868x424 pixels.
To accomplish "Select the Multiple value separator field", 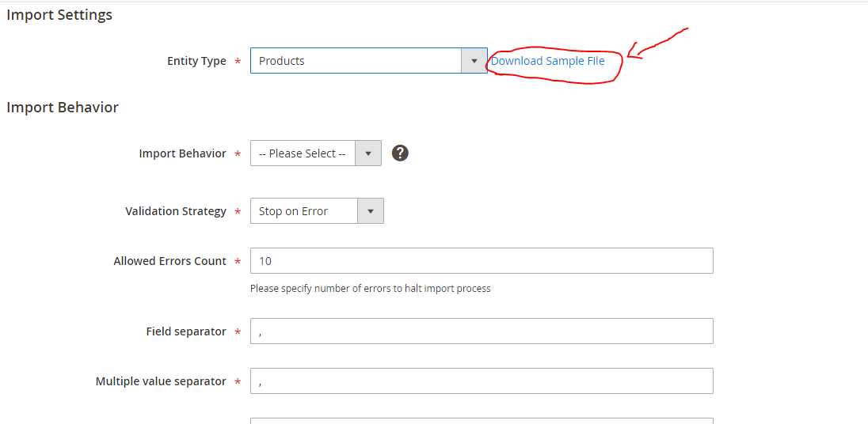I will click(482, 381).
